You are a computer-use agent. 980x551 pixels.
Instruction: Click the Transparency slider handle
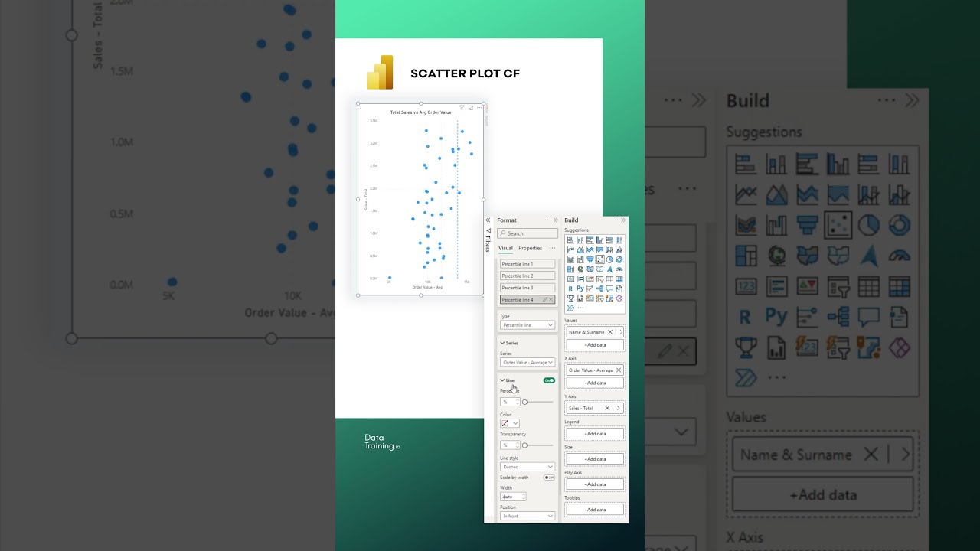(x=524, y=445)
